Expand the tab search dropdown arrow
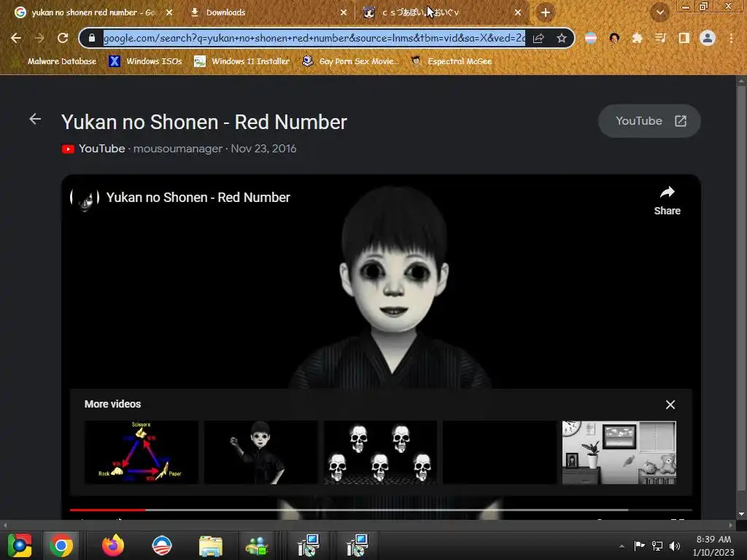Viewport: 747px width, 560px height. [x=659, y=12]
